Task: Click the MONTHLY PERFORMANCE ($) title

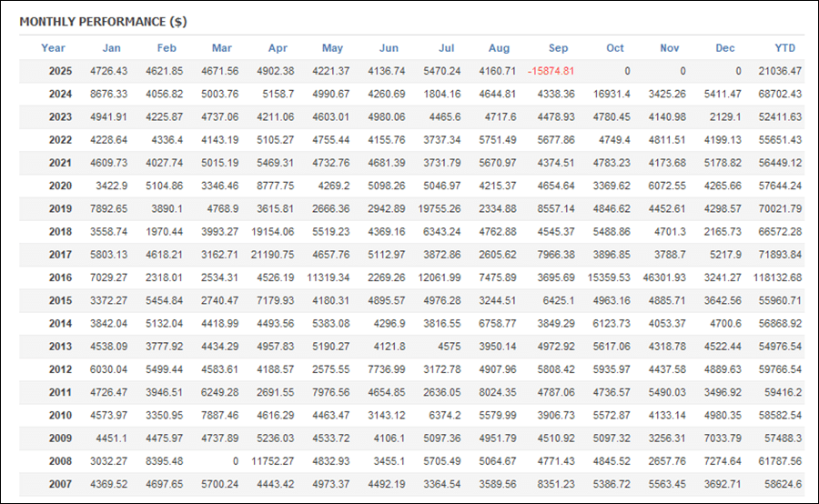Action: click(x=103, y=21)
